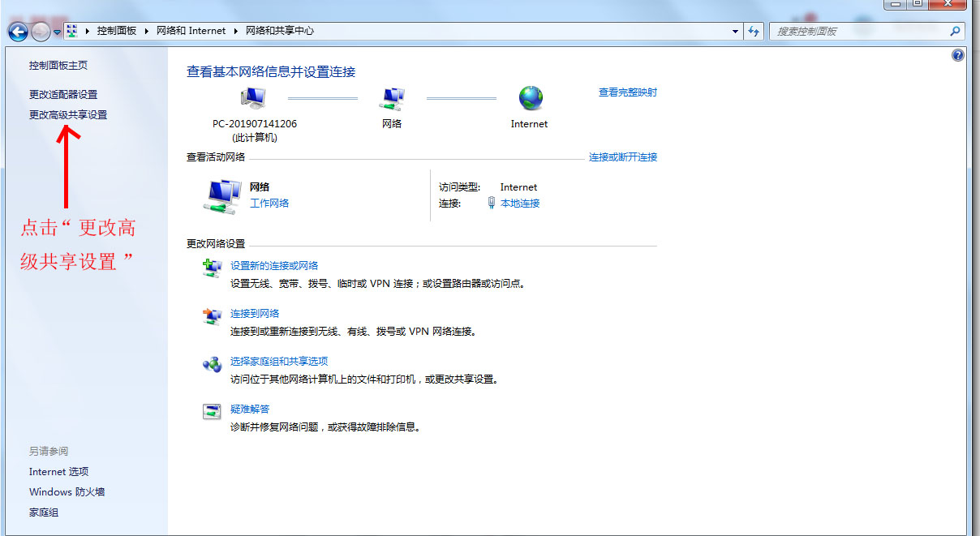Viewport: 980px width, 536px height.
Task: Click the network icon beside 本地连接
Action: click(493, 203)
